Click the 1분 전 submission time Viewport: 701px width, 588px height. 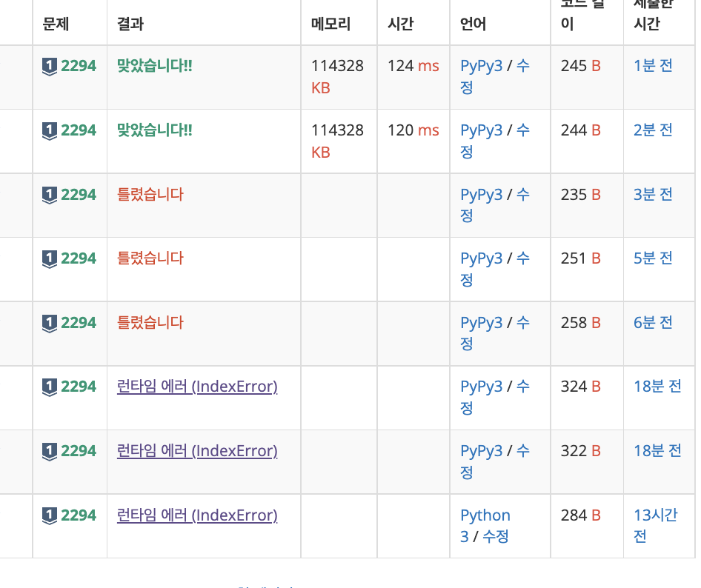[x=653, y=66]
